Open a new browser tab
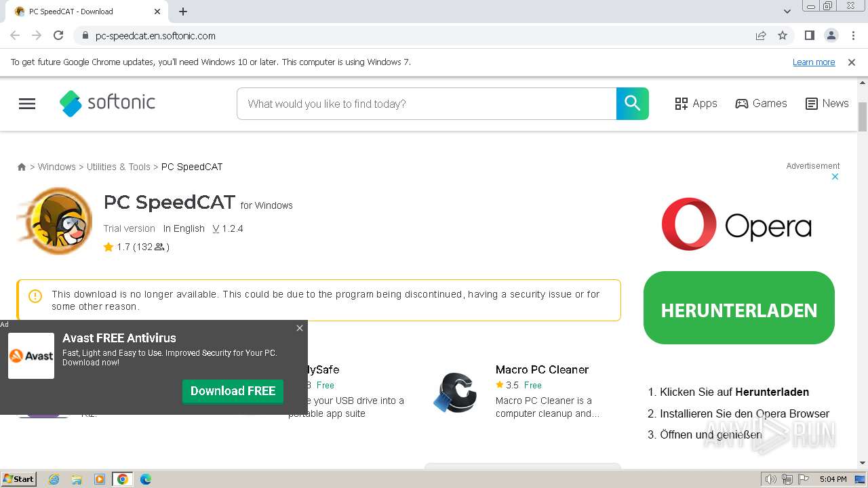 [183, 12]
